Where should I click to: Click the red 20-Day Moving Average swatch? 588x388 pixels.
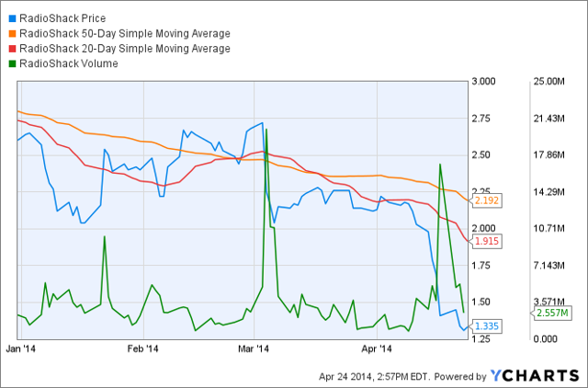12,49
